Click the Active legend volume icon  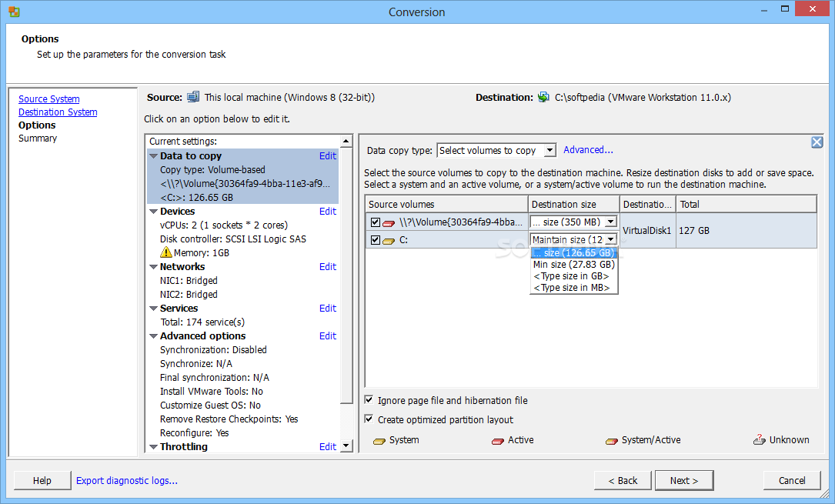coord(498,441)
